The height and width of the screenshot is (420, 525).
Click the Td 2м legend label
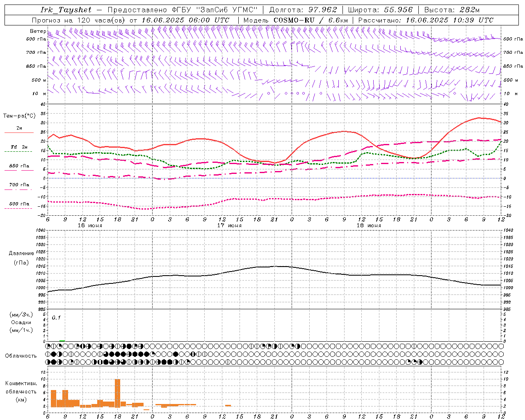[x=19, y=147]
